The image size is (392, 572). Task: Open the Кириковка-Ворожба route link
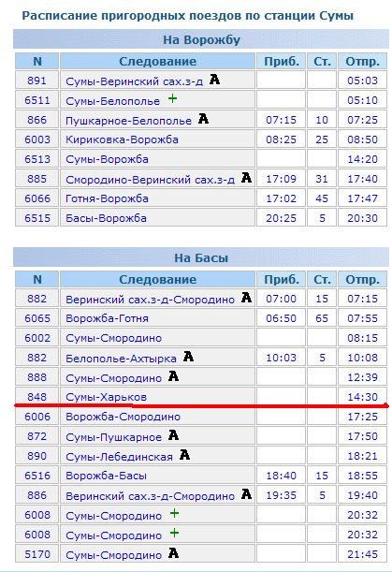point(122,139)
